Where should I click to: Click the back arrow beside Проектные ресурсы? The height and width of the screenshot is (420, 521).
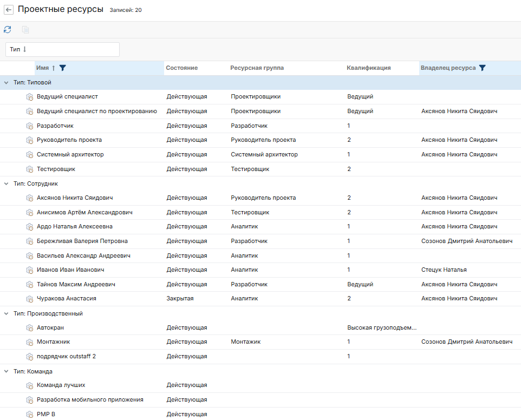(x=9, y=10)
